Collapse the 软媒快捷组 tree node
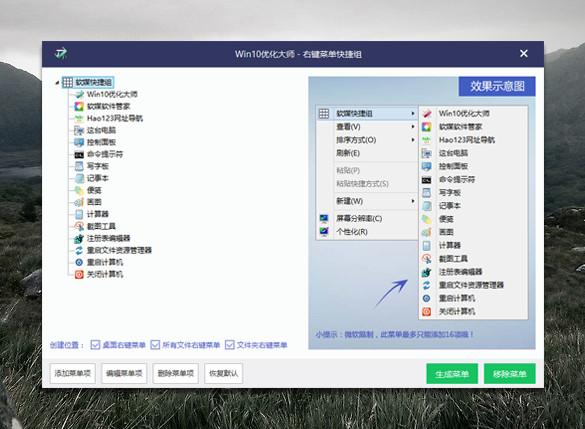Viewport: 585px width, 429px height. coord(57,82)
